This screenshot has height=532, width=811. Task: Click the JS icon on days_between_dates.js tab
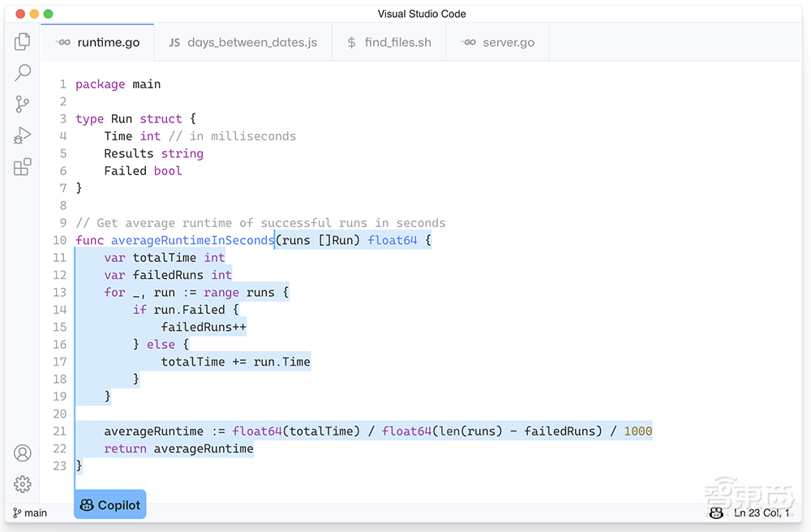click(174, 41)
